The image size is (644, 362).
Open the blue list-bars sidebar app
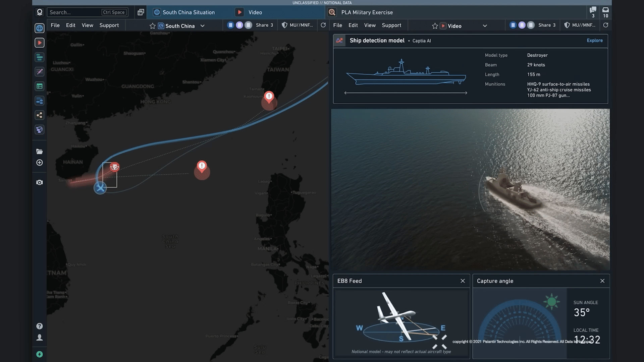[40, 101]
